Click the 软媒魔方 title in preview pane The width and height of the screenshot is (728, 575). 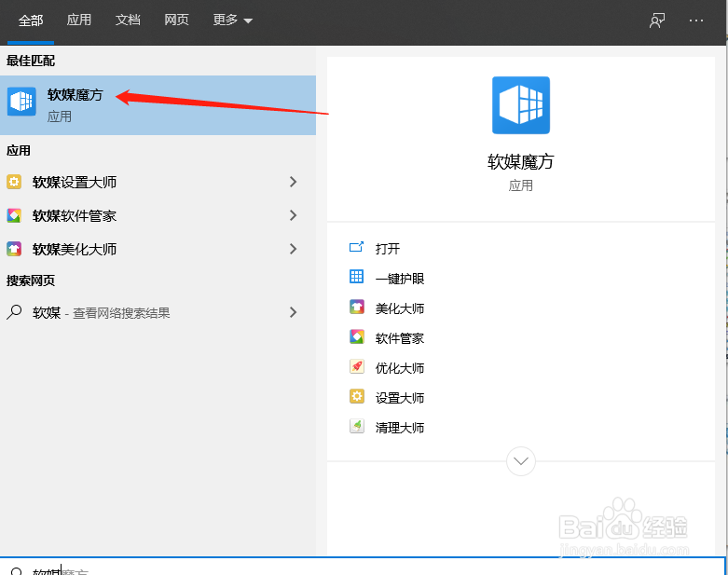521,162
